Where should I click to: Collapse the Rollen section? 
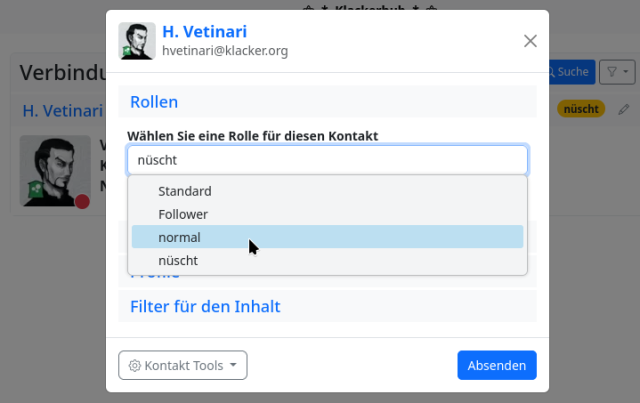click(154, 102)
